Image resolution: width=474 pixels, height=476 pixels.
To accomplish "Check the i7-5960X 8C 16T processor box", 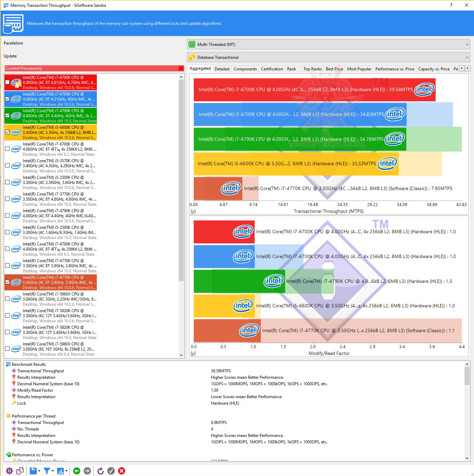I will point(7,349).
